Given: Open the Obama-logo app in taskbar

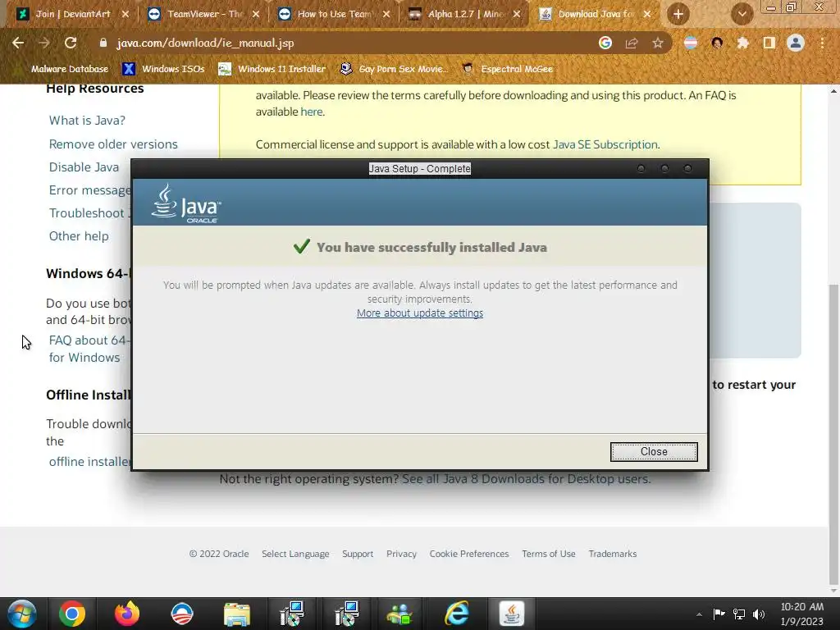Looking at the screenshot, I should 182,614.
